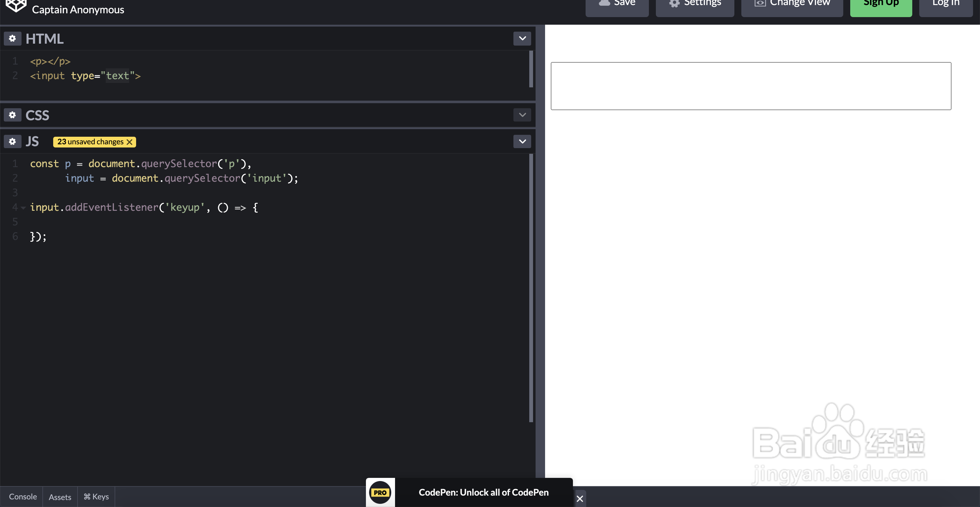The image size is (980, 507).
Task: Click the CodePen logo icon
Action: (x=16, y=5)
